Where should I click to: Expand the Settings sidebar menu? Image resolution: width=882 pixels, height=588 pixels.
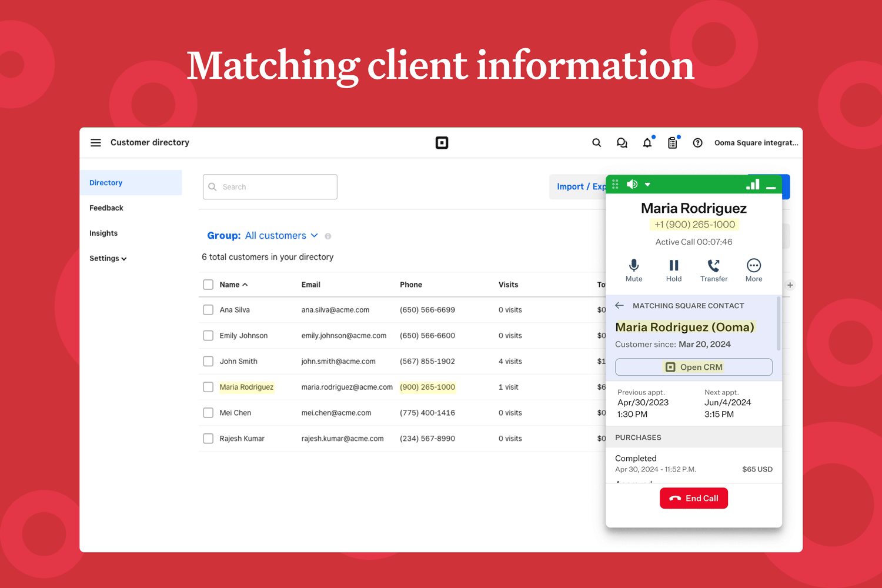pyautogui.click(x=108, y=259)
